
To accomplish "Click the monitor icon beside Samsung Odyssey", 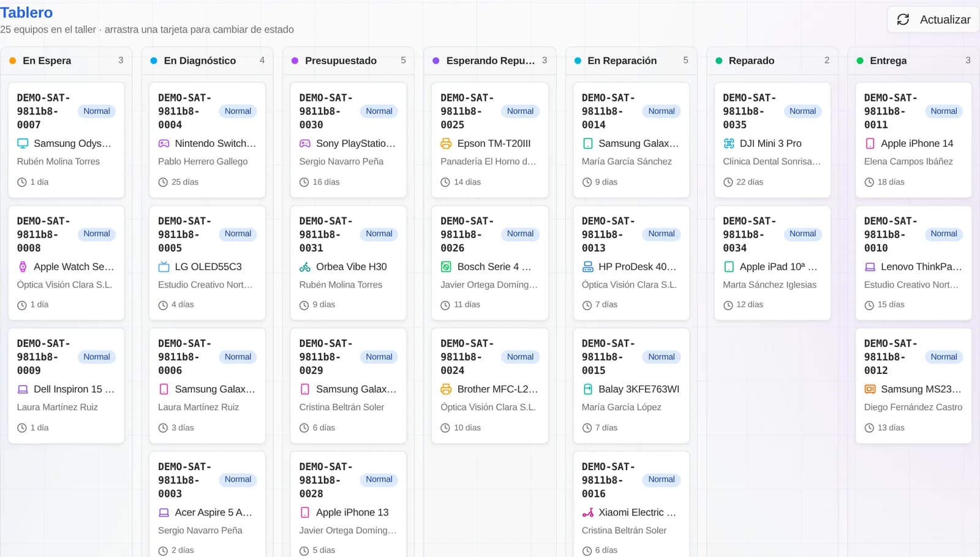I will point(23,144).
